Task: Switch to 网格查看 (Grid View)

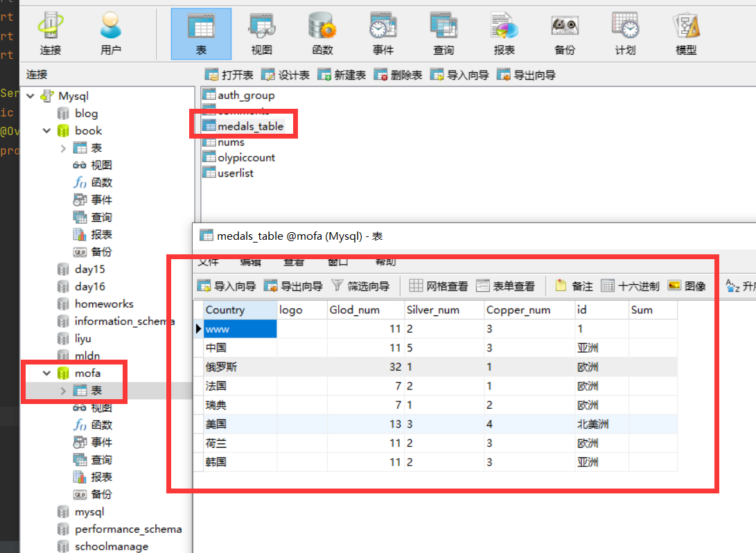Action: click(x=438, y=286)
